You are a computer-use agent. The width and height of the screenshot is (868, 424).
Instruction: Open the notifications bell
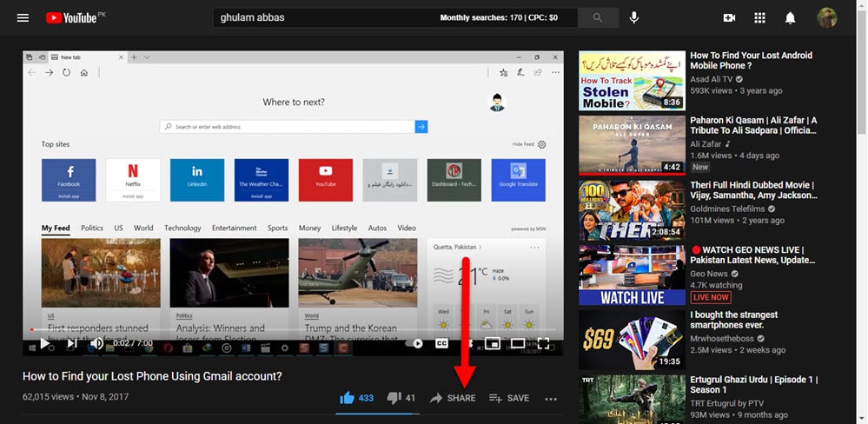[x=790, y=17]
